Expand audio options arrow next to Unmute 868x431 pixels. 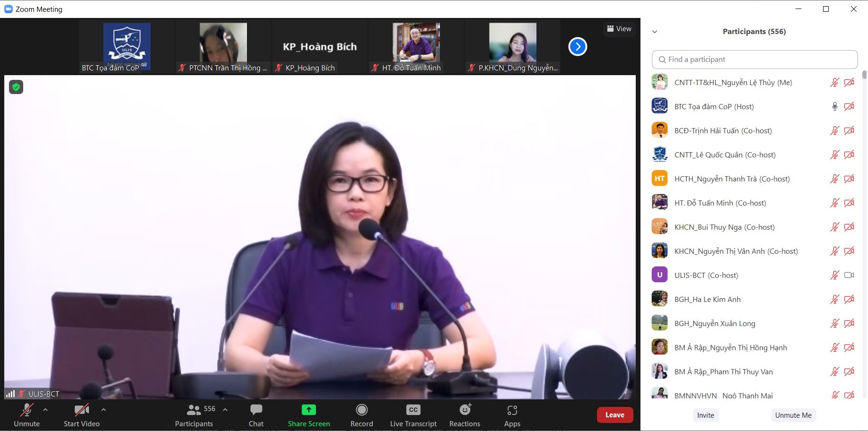click(x=45, y=410)
